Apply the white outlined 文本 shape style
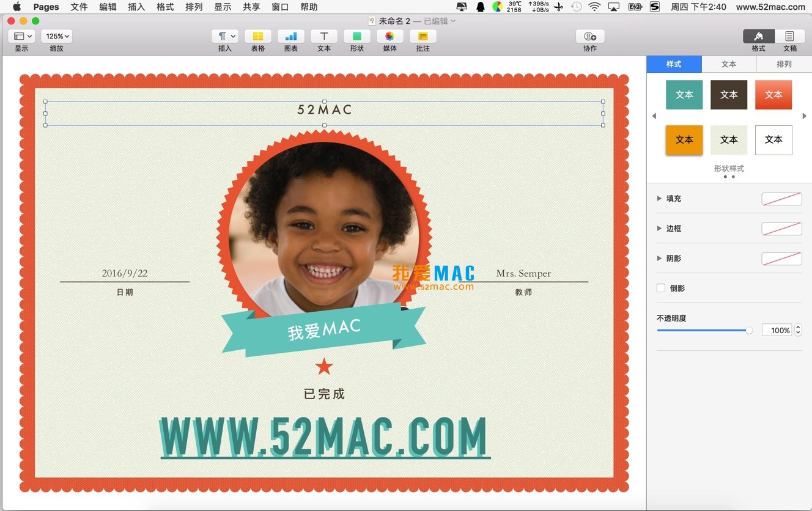The height and width of the screenshot is (511, 812). (773, 140)
